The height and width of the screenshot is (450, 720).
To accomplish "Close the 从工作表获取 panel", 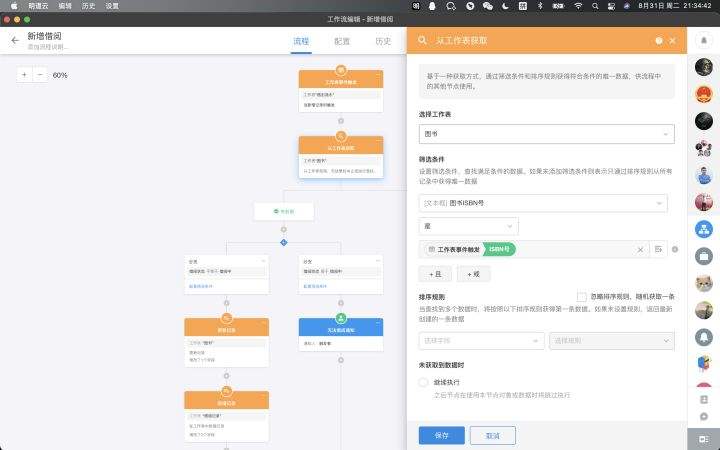I will (672, 41).
